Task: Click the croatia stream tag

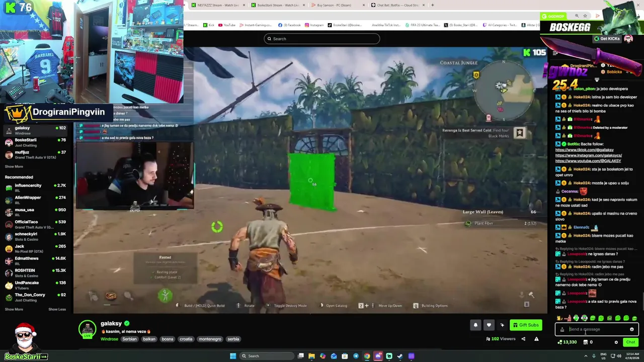Action: (x=186, y=339)
